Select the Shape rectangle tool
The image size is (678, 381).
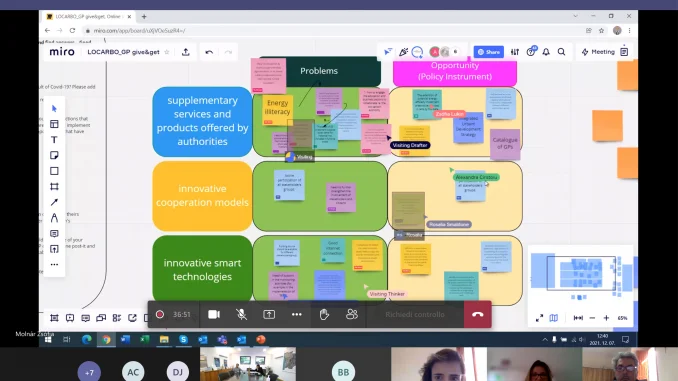tap(54, 171)
